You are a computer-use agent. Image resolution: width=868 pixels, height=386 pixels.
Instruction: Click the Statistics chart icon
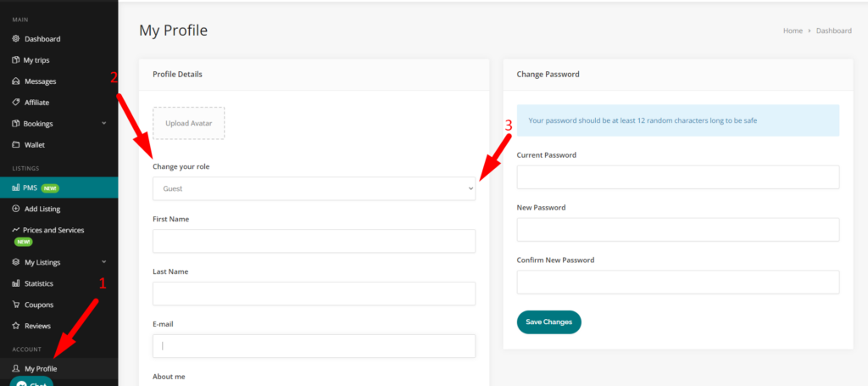(16, 283)
